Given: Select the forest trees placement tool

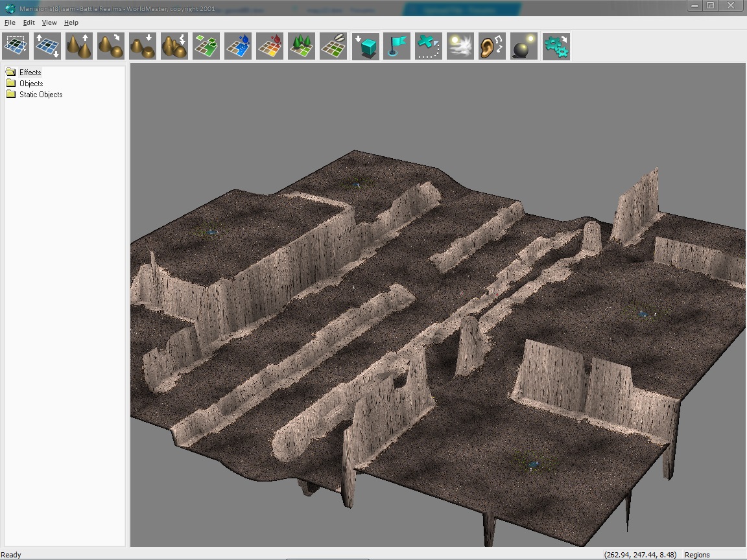Looking at the screenshot, I should click(302, 47).
